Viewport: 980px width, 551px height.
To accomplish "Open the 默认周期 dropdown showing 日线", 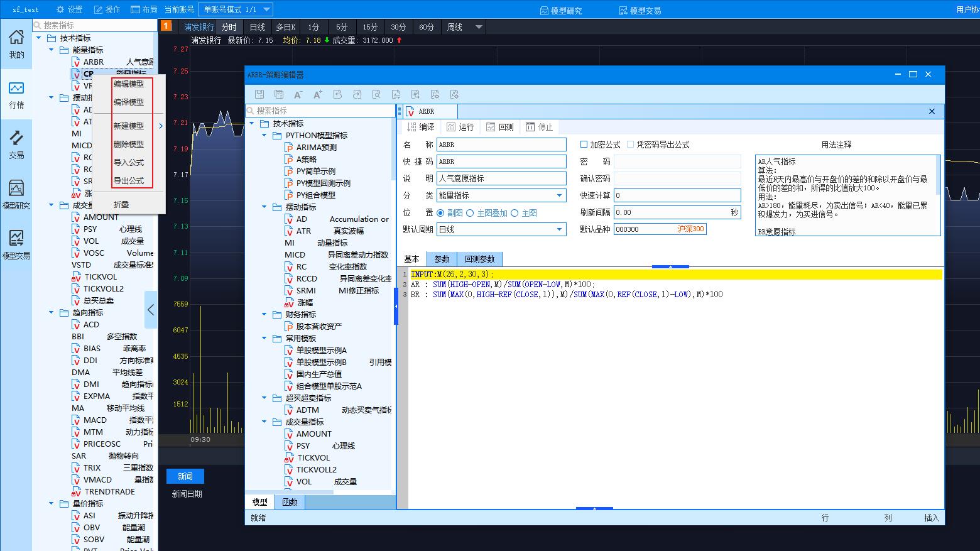I will (x=501, y=229).
